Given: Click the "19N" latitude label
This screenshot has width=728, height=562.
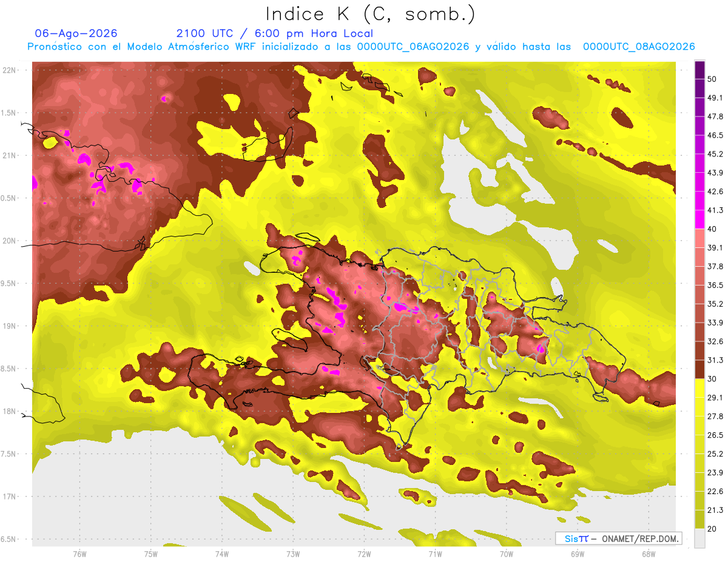Looking at the screenshot, I should point(10,326).
